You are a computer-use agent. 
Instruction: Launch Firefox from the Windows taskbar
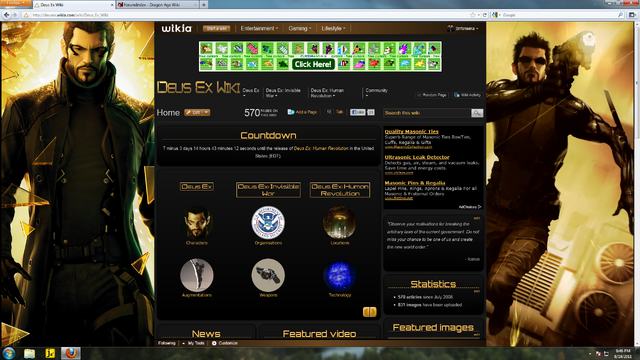click(x=71, y=353)
